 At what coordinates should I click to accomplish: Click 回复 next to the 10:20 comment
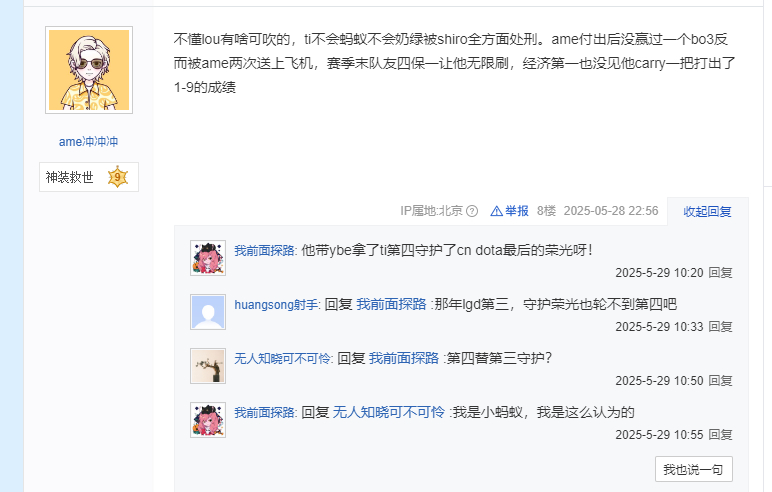click(x=720, y=273)
